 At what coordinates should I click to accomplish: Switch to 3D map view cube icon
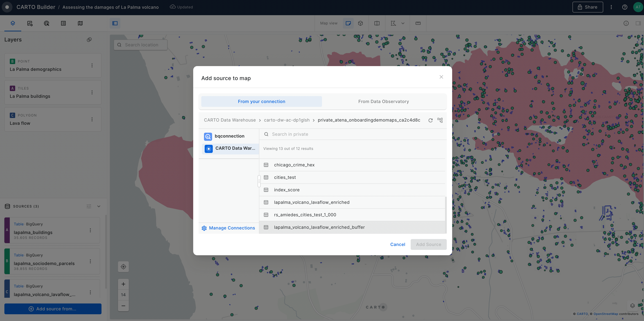tap(360, 23)
